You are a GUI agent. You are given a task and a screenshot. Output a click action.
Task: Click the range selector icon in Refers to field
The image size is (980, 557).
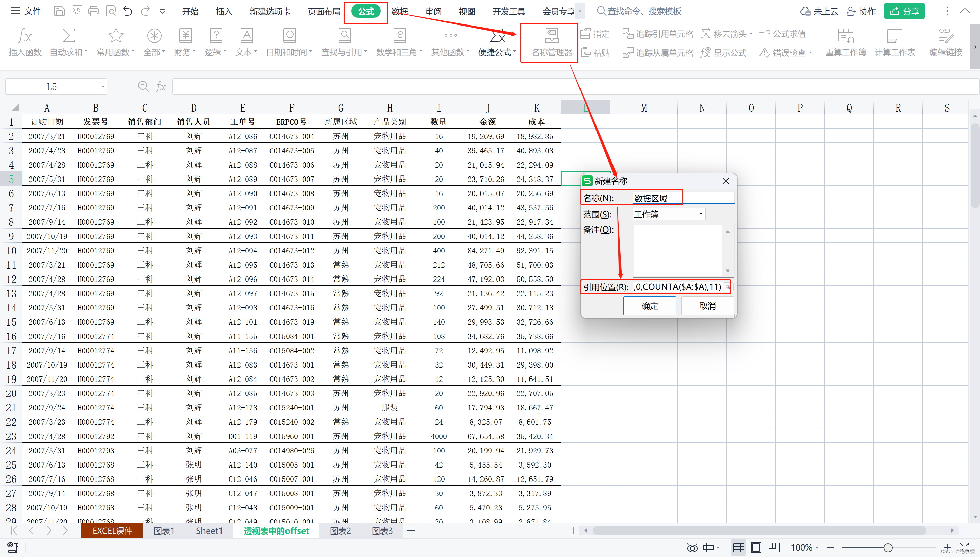tap(728, 287)
